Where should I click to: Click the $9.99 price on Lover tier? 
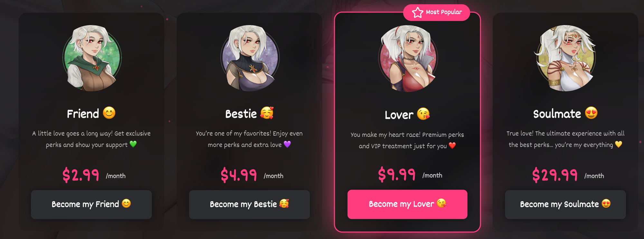pos(397,174)
